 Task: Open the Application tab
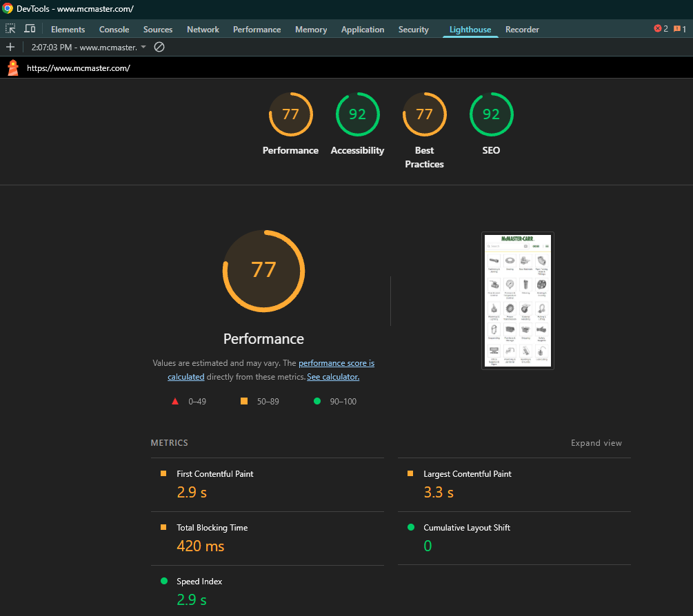point(363,30)
